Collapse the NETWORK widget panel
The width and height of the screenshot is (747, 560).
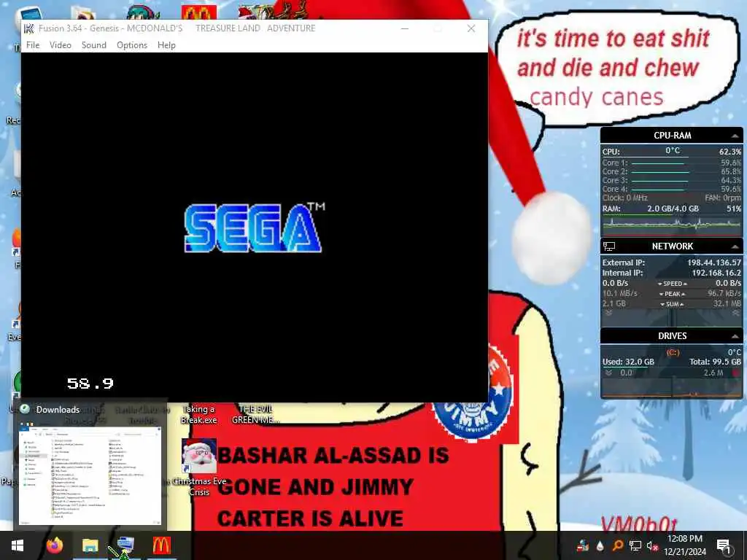(x=735, y=246)
